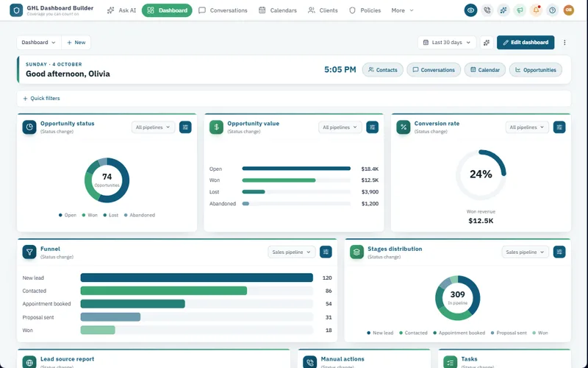Viewport: 588px width, 368px height.
Task: Click the 74 Opportunities donut chart
Action: 107,180
